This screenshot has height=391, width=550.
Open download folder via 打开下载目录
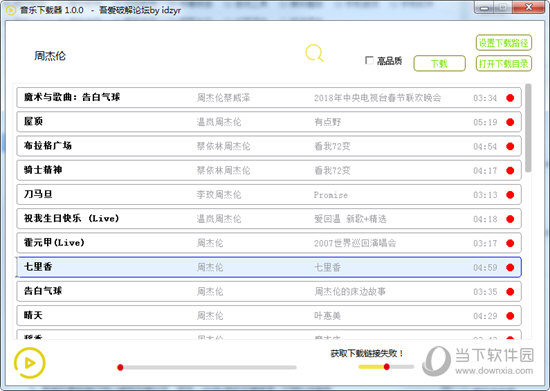click(504, 63)
